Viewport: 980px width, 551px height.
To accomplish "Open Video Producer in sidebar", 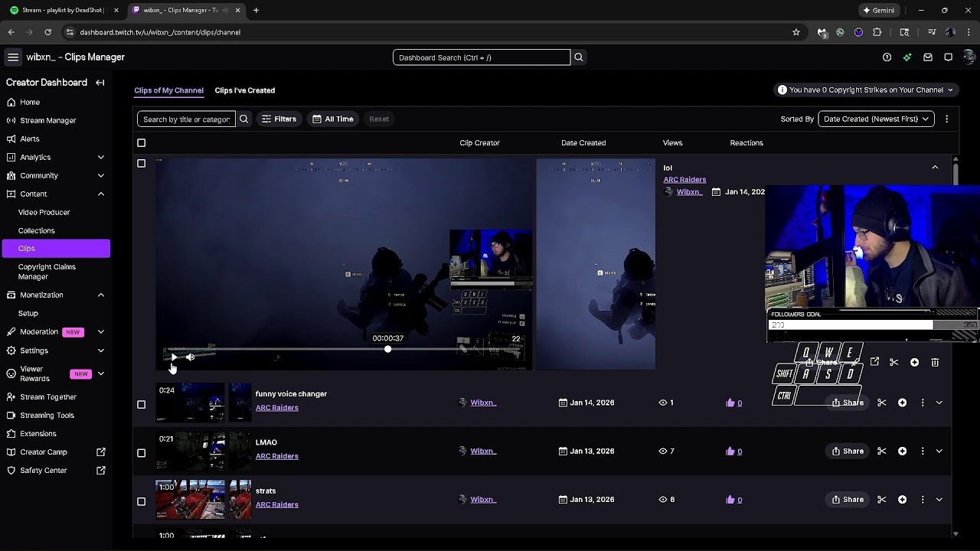I will 44,213.
